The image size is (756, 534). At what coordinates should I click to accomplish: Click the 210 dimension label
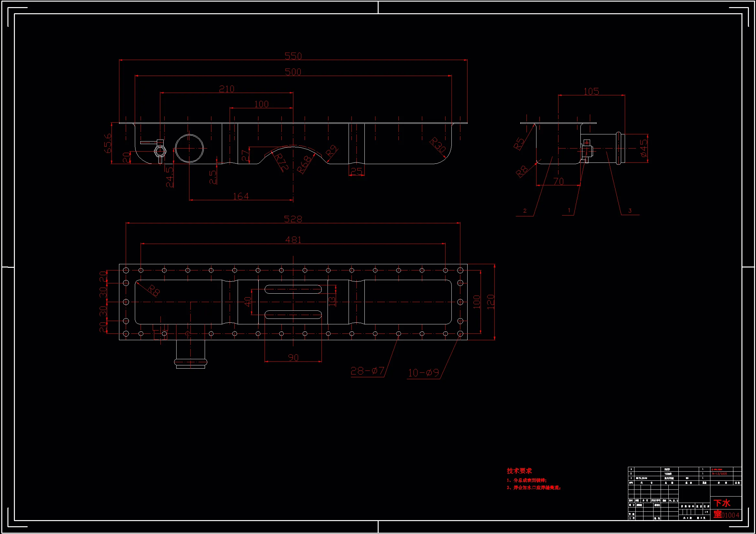click(227, 89)
